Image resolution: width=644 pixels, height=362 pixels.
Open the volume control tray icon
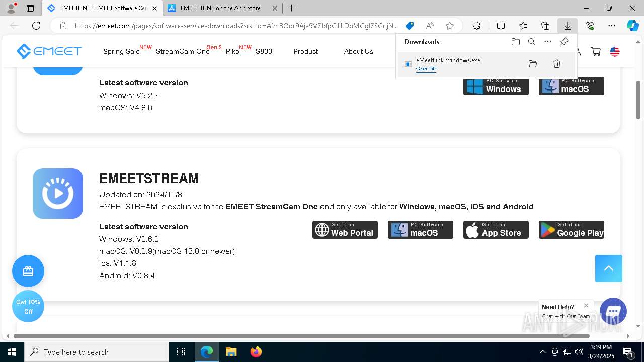click(579, 352)
